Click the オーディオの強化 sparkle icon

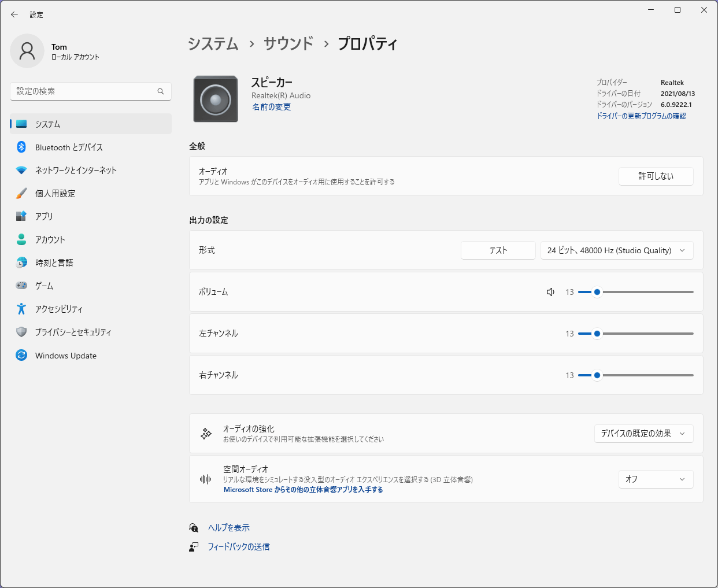pyautogui.click(x=206, y=434)
